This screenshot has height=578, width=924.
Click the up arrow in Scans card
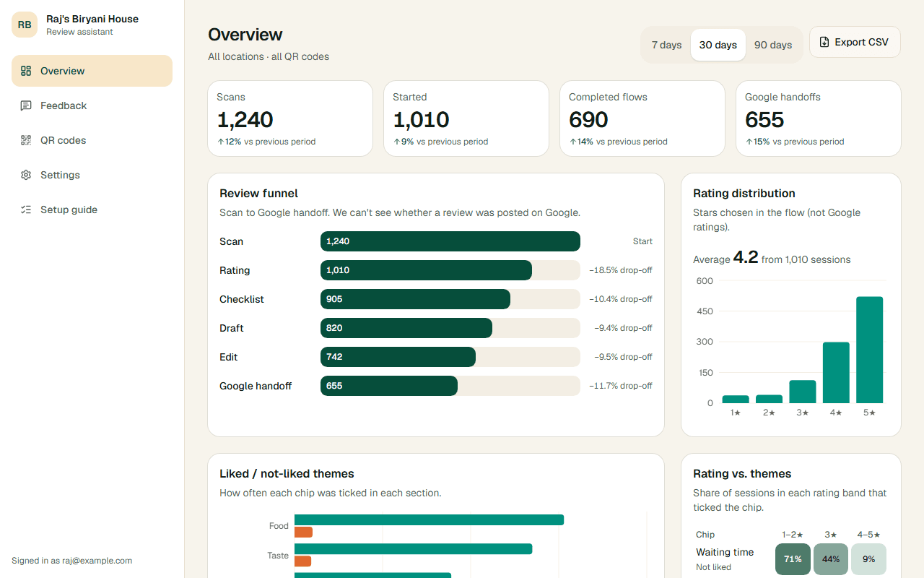[220, 142]
